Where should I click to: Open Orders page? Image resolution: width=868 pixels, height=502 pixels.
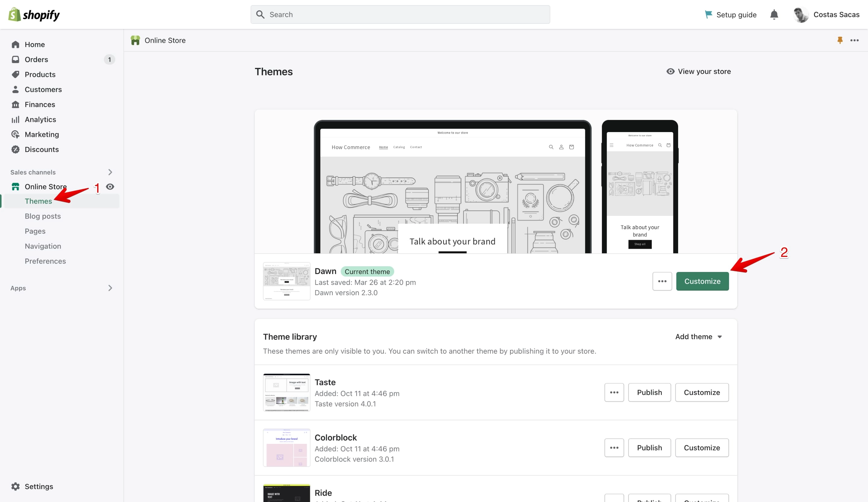pyautogui.click(x=36, y=59)
